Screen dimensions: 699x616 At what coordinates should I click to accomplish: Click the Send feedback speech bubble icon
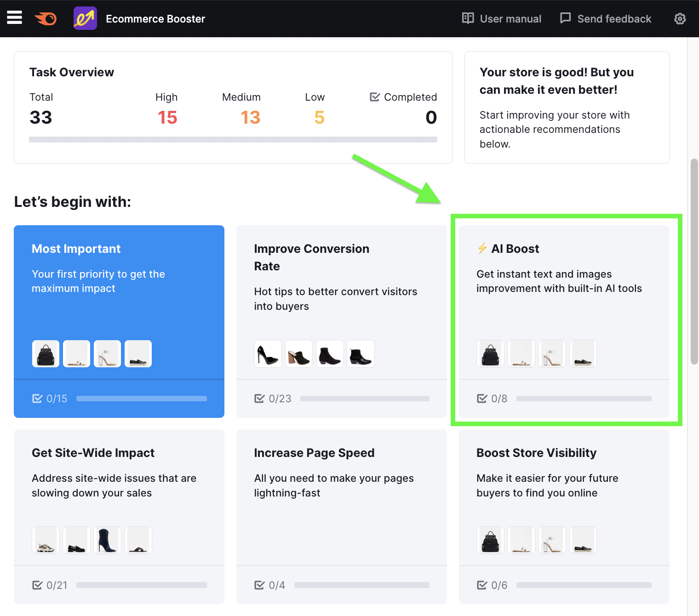[x=564, y=18]
